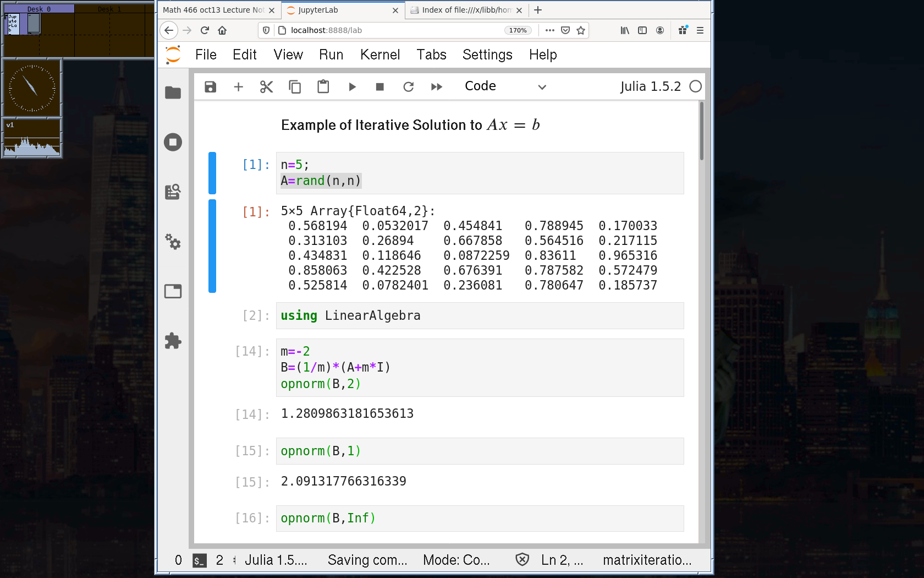
Task: Click the Julia 1.5.2 kernel name button
Action: coord(650,86)
